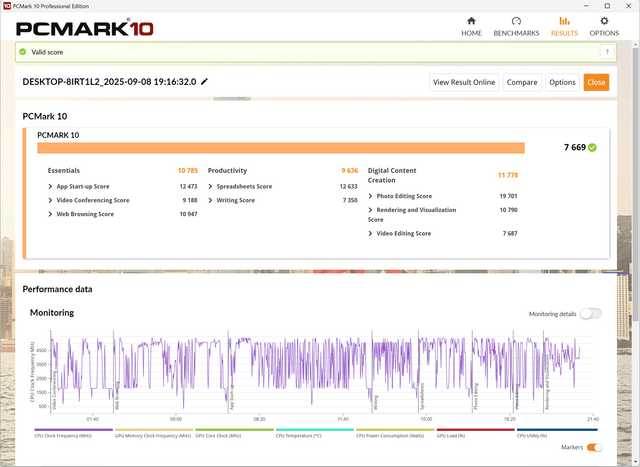
Task: Open the Benchmarks gauge icon
Action: click(x=516, y=21)
